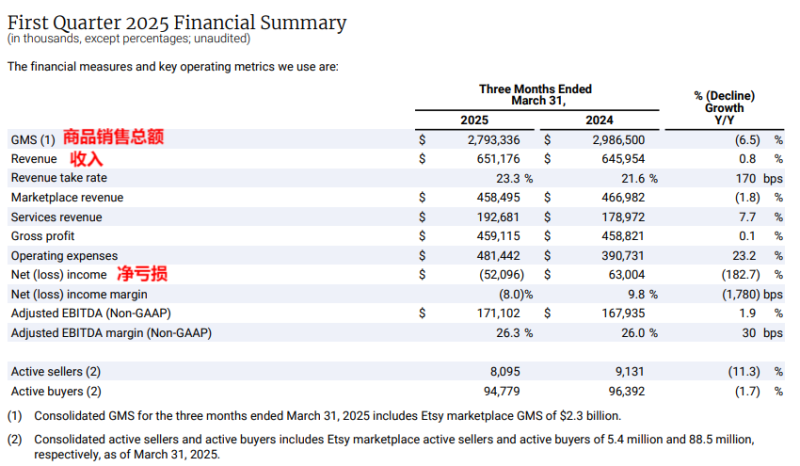Image resolution: width=800 pixels, height=466 pixels.
Task: Click the 'First Quarter 2025 Financial Summary' heading
Action: click(x=177, y=22)
